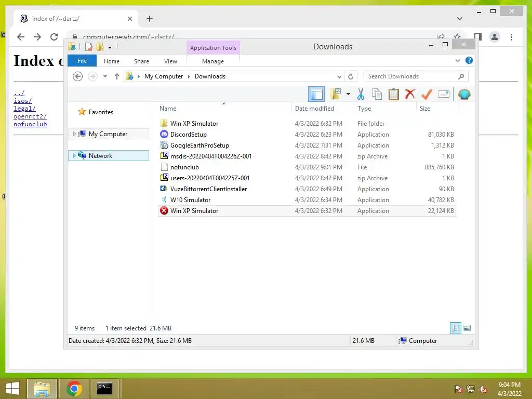The height and width of the screenshot is (399, 532).
Task: Go back in Explorer with back arrow
Action: [78, 76]
